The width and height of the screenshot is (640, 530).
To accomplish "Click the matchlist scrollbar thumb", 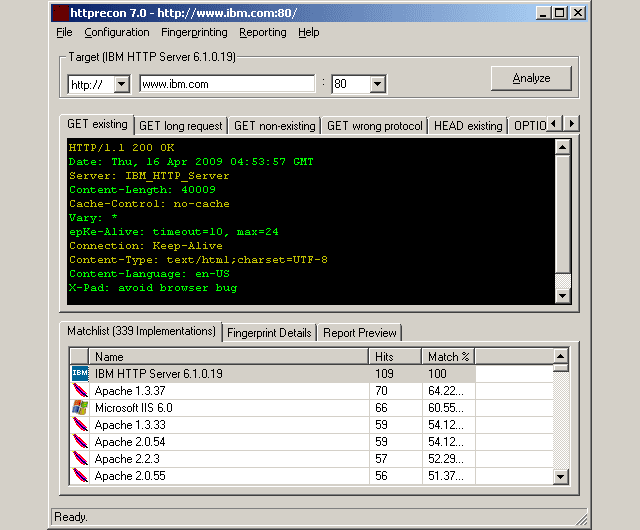I will pos(561,368).
